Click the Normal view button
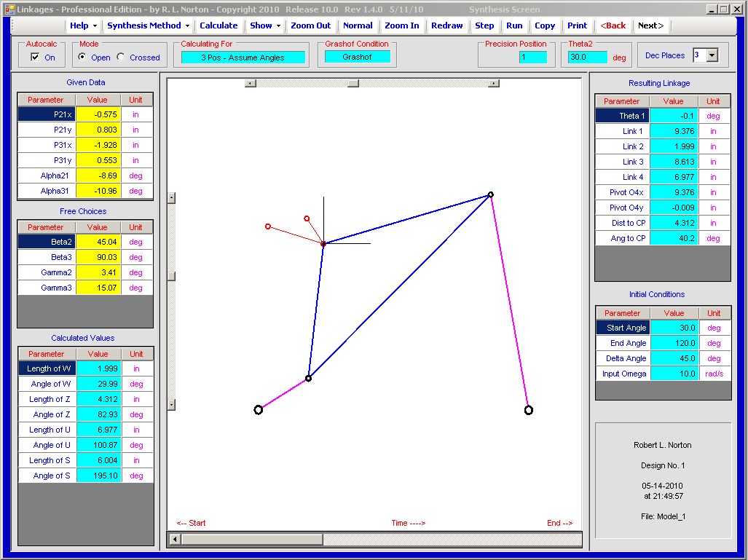The image size is (748, 560). click(x=358, y=25)
